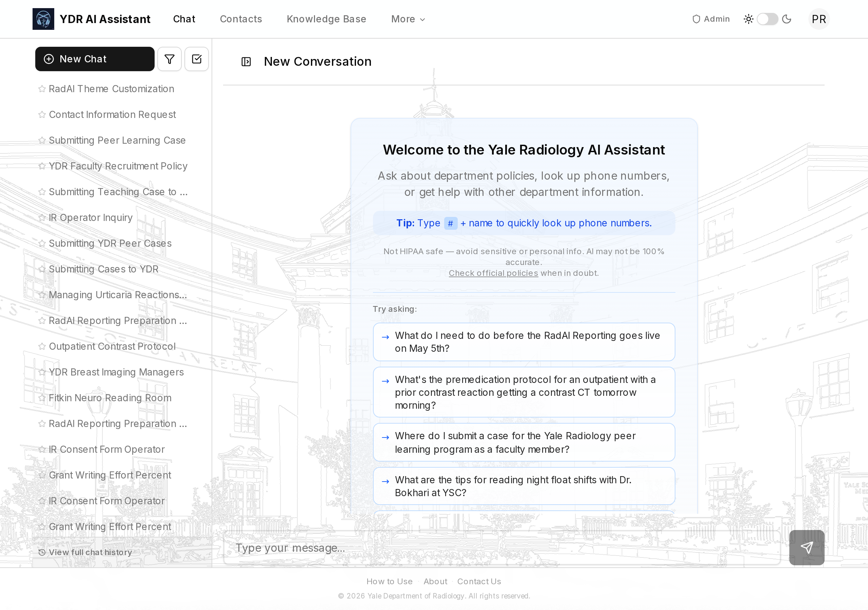Favorite the IR Operator Inquiry chat
Viewport: 868px width, 610px height.
pyautogui.click(x=42, y=218)
